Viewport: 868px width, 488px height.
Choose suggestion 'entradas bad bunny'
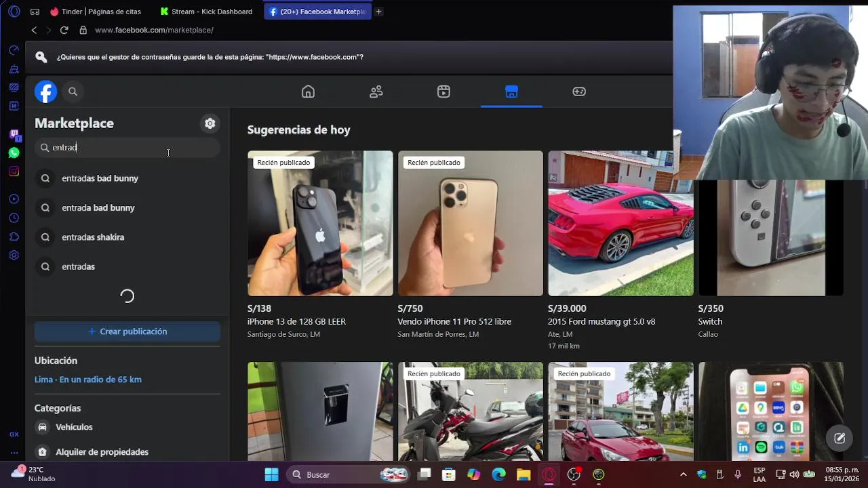127,178
